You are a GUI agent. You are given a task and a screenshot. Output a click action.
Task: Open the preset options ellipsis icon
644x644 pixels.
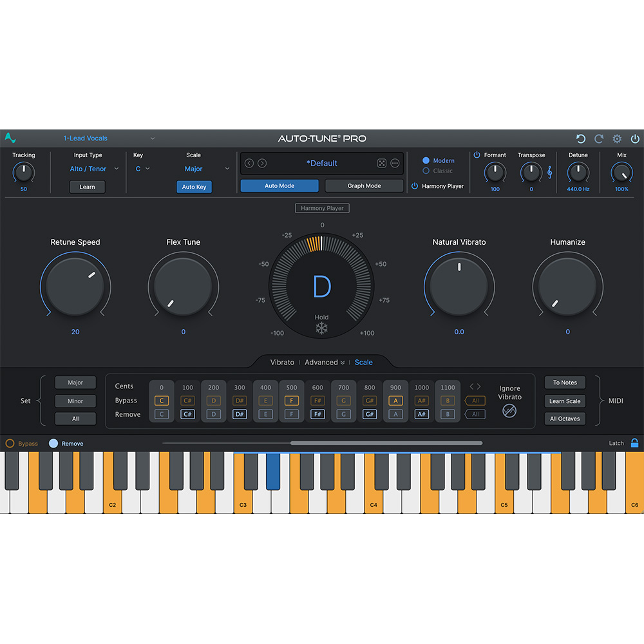click(395, 164)
